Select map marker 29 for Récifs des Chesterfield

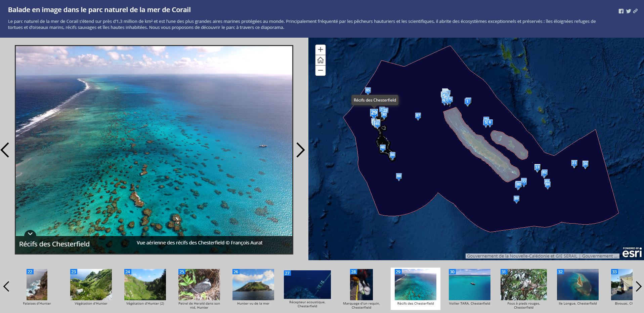[374, 113]
